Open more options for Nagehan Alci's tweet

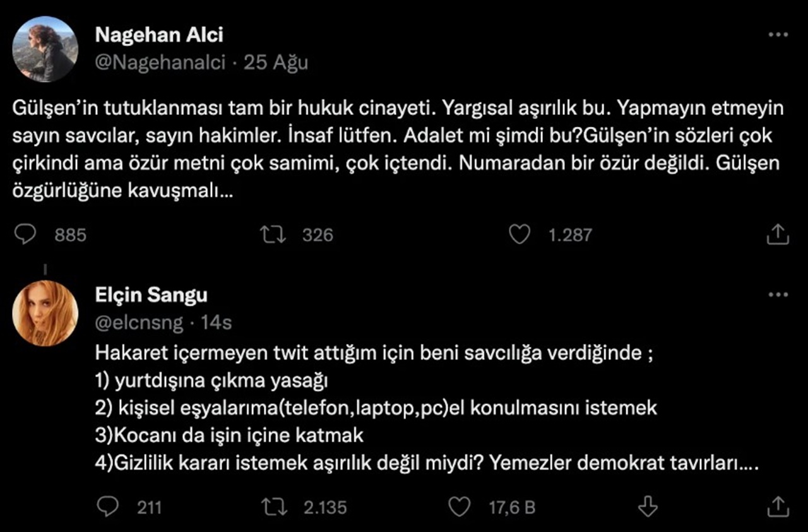(x=778, y=35)
